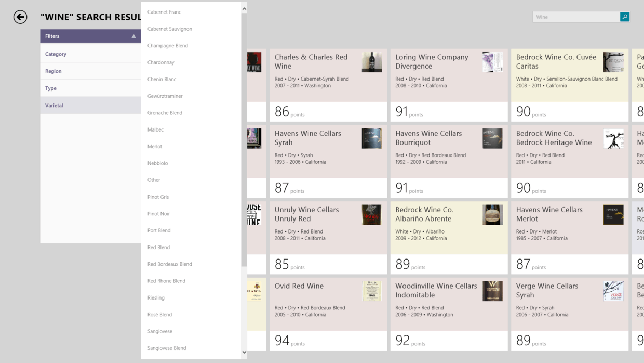
Task: Open the Bedrock Wine Co. Albariño Abrente title
Action: point(424,214)
